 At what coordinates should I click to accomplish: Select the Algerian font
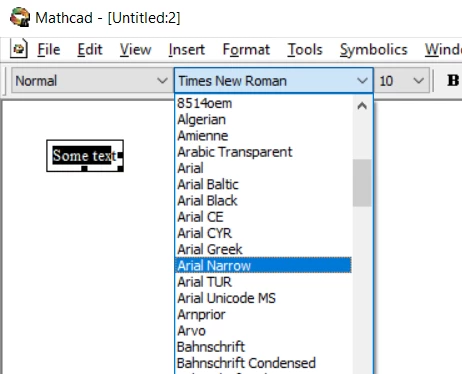click(263, 119)
